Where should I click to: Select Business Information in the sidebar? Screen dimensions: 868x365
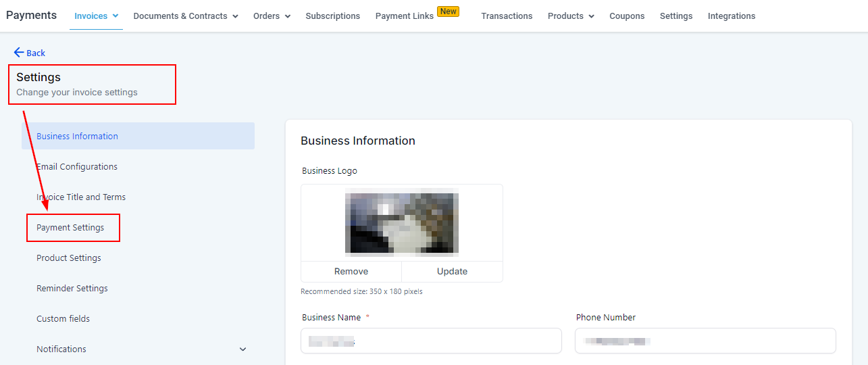point(138,136)
